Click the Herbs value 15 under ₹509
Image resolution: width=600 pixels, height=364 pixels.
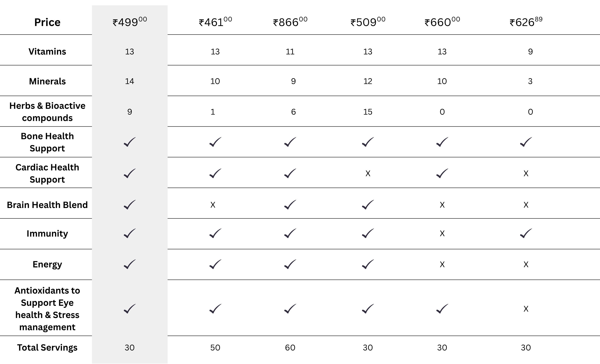coord(368,112)
